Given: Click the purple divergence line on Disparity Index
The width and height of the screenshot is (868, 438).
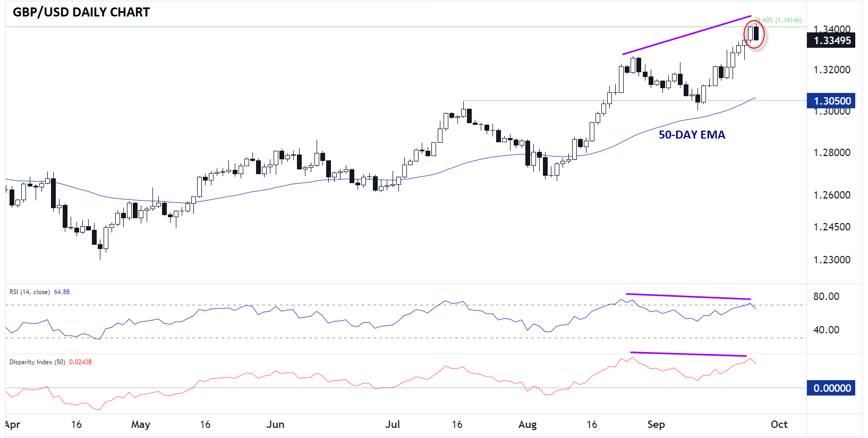Looking at the screenshot, I should 688,354.
